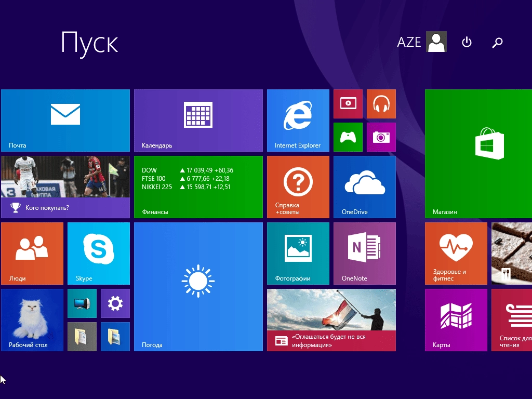Viewport: 532px width, 399px height.
Task: Open the Music tile with headphones
Action: point(381,104)
